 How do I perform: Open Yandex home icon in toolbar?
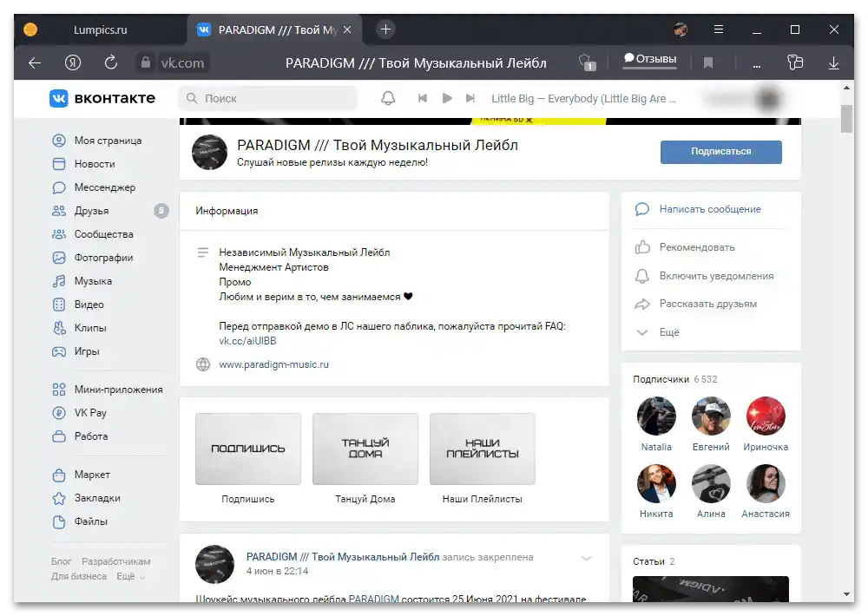pyautogui.click(x=73, y=62)
